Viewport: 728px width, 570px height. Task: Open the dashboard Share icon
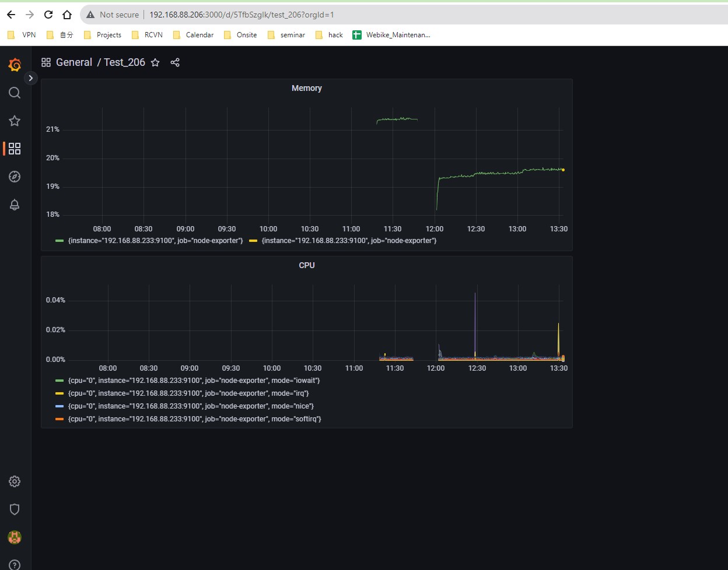tap(175, 62)
